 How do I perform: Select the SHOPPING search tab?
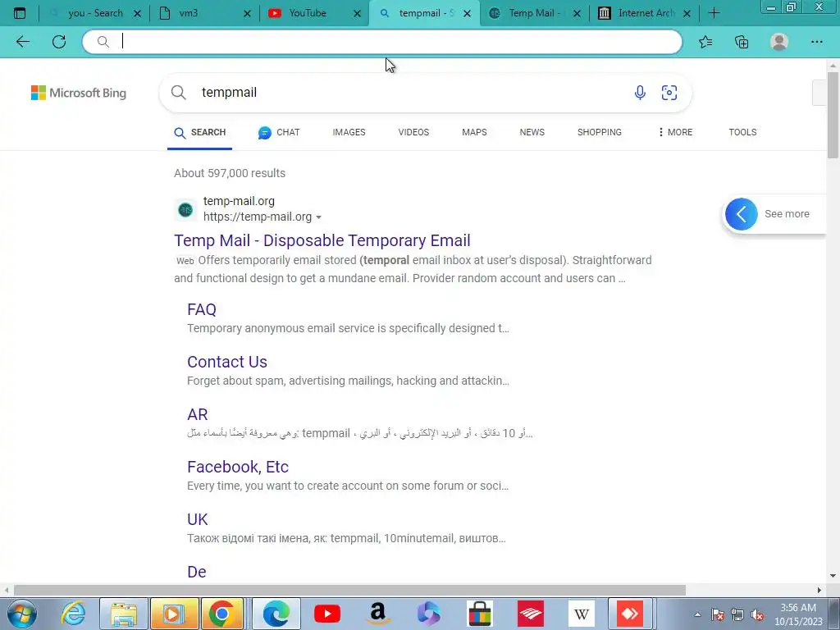click(600, 132)
